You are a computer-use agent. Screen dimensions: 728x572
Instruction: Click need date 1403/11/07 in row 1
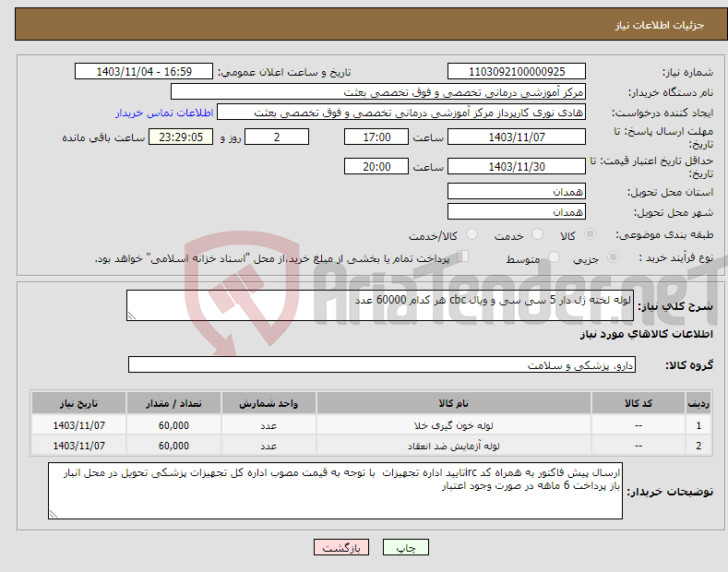(x=79, y=425)
